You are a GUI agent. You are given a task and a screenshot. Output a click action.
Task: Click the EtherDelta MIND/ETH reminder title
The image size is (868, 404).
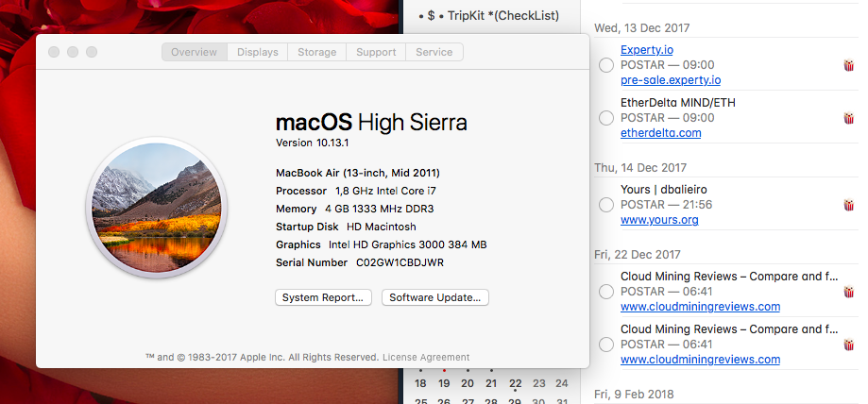677,102
